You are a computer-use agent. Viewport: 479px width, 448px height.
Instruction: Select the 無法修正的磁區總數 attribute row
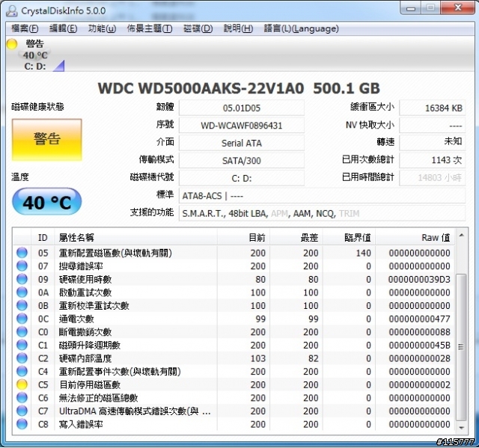tap(234, 398)
